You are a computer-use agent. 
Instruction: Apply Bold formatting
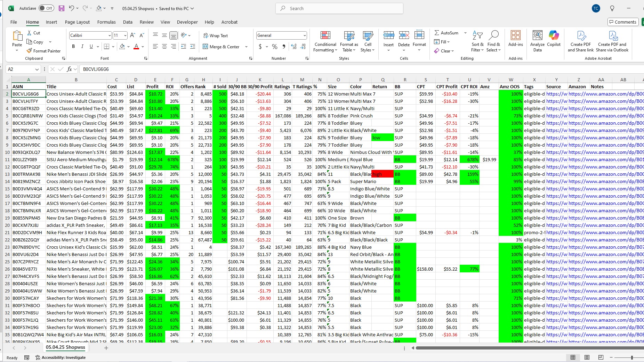pos(73,47)
